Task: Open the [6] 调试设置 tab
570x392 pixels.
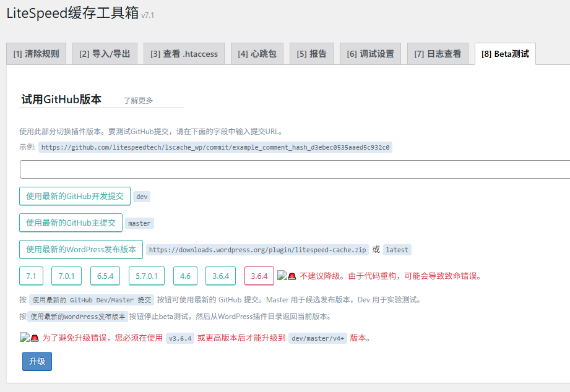Action: tap(371, 54)
